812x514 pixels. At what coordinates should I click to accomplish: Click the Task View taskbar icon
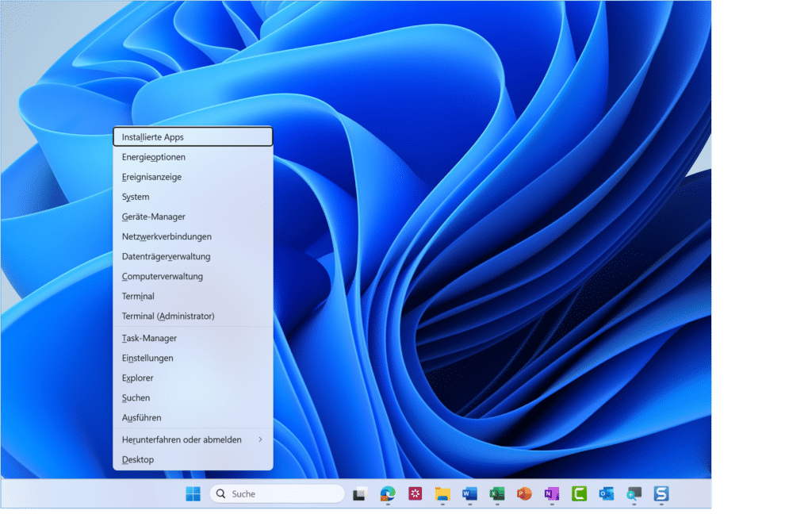359,494
